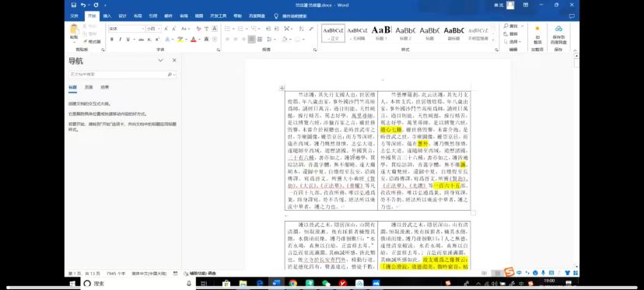
Task: Apply the No Spacing style
Action: coord(356,33)
